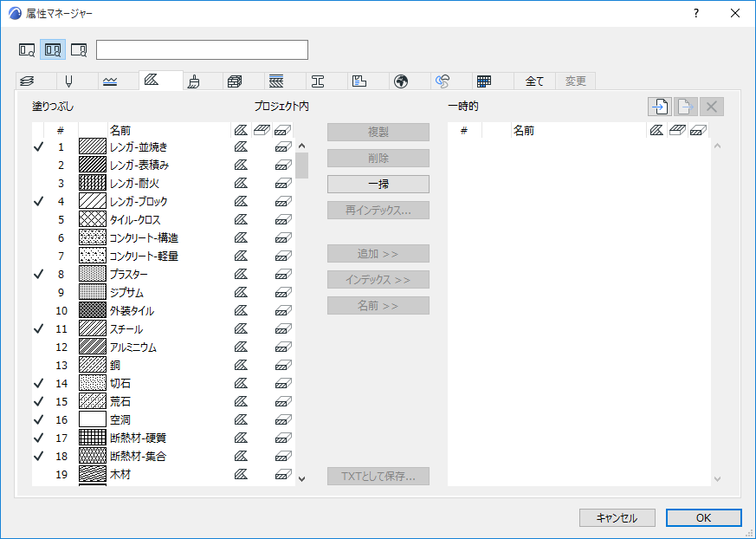The width and height of the screenshot is (756, 539).
Task: Click the hatched-lines attribute tab icon
Action: pos(277,81)
